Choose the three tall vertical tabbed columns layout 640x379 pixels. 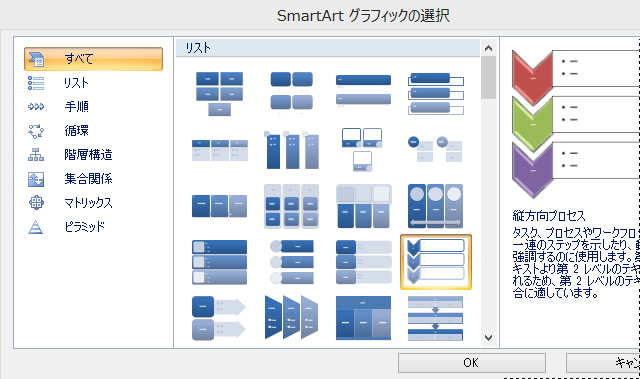click(291, 150)
